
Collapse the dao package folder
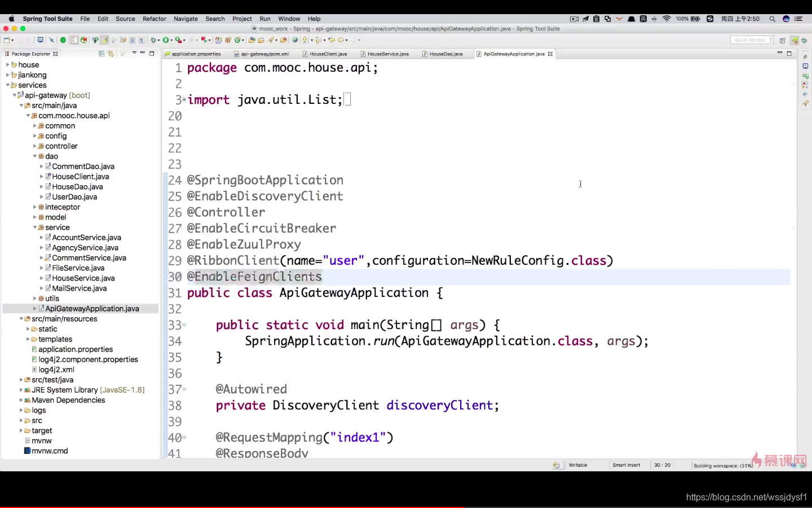coord(35,156)
